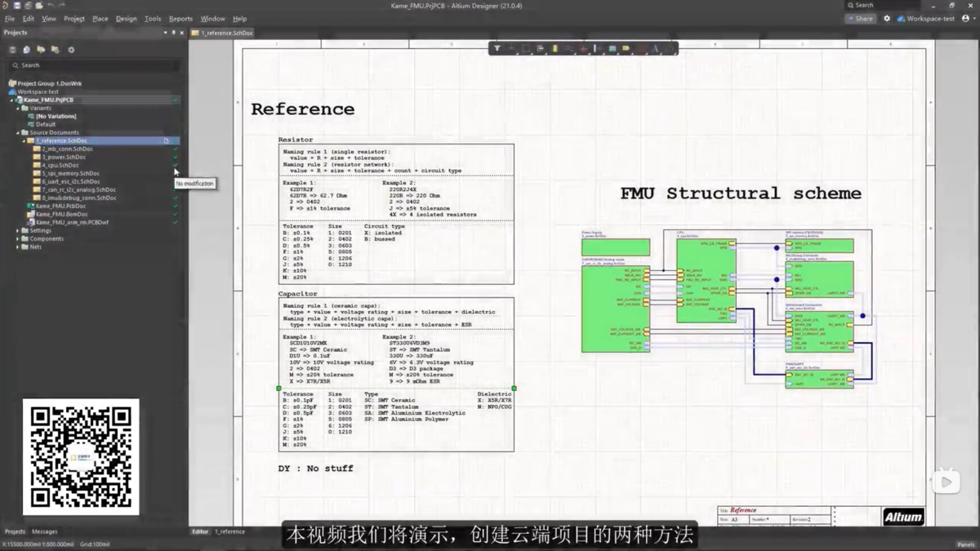Screen dimensions: 980x551
Task: Select Kame_FMU.BomDoc in the project tree
Action: coord(61,214)
